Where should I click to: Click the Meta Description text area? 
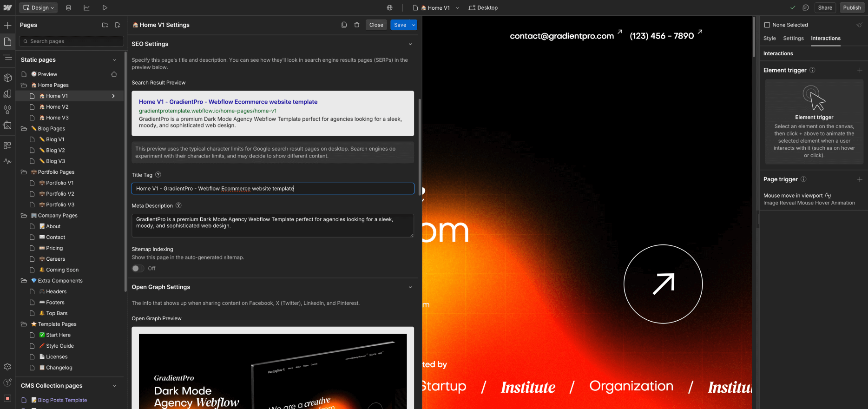click(273, 225)
